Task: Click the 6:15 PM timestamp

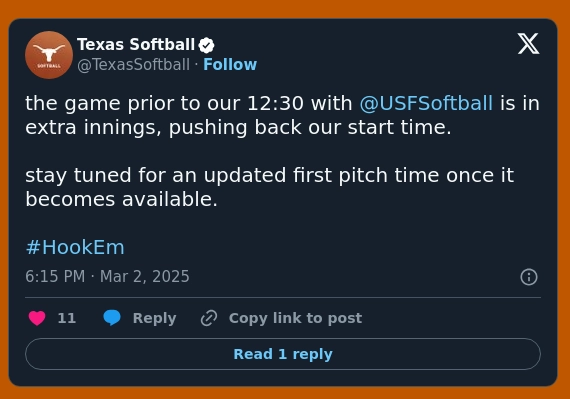Action: [x=55, y=277]
